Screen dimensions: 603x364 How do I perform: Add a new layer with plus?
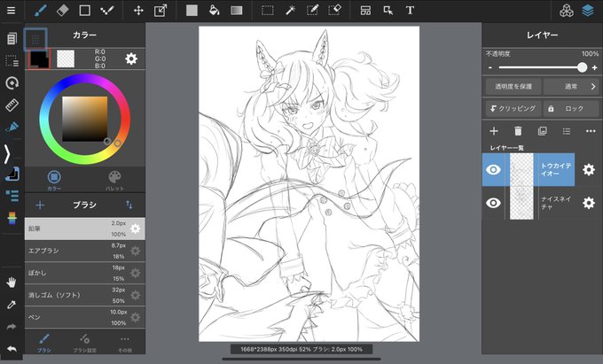coord(494,131)
